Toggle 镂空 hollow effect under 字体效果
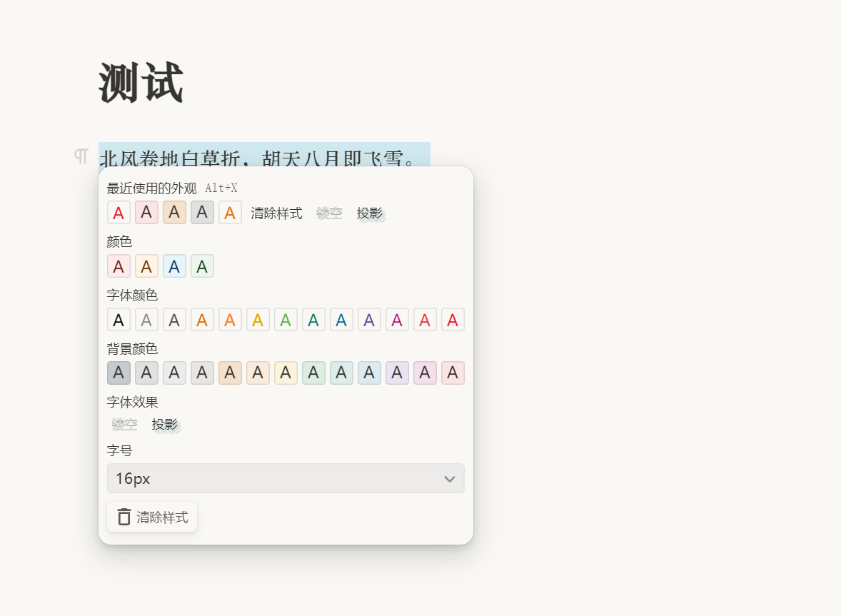 coord(124,425)
